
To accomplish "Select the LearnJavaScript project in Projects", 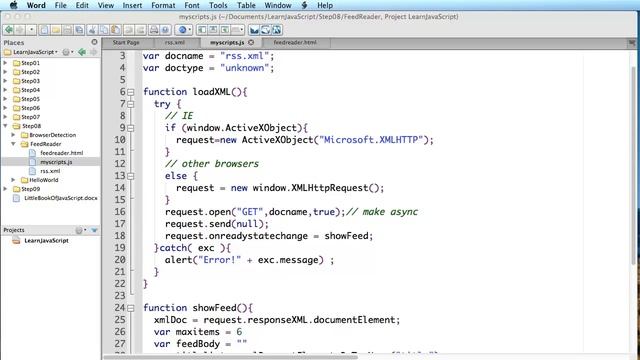I will pyautogui.click(x=46, y=240).
